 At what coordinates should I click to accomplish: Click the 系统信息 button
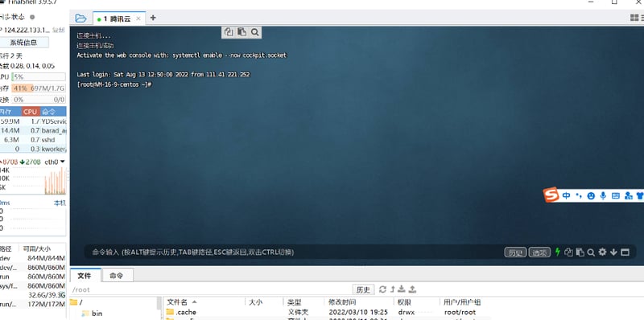click(24, 43)
